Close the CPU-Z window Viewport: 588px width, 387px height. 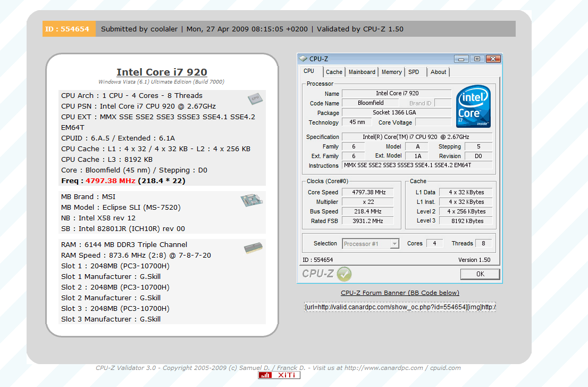tap(493, 59)
